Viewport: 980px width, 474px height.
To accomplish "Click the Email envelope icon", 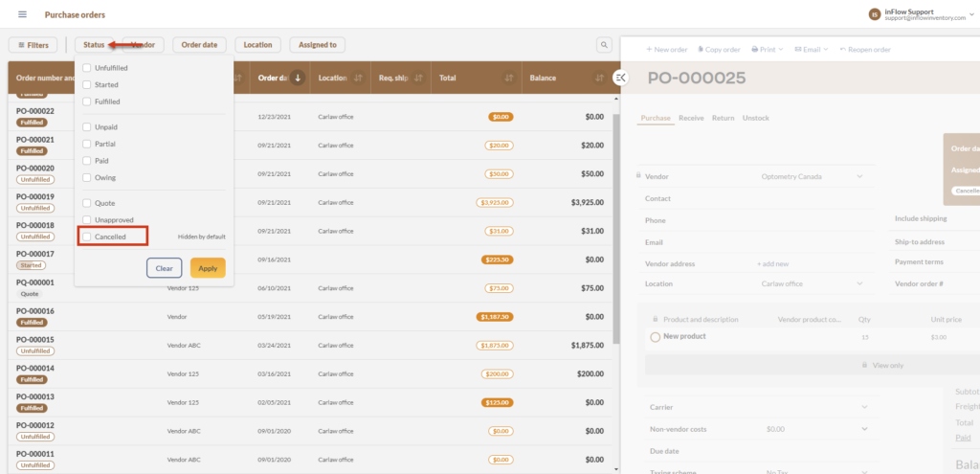I will coord(798,50).
